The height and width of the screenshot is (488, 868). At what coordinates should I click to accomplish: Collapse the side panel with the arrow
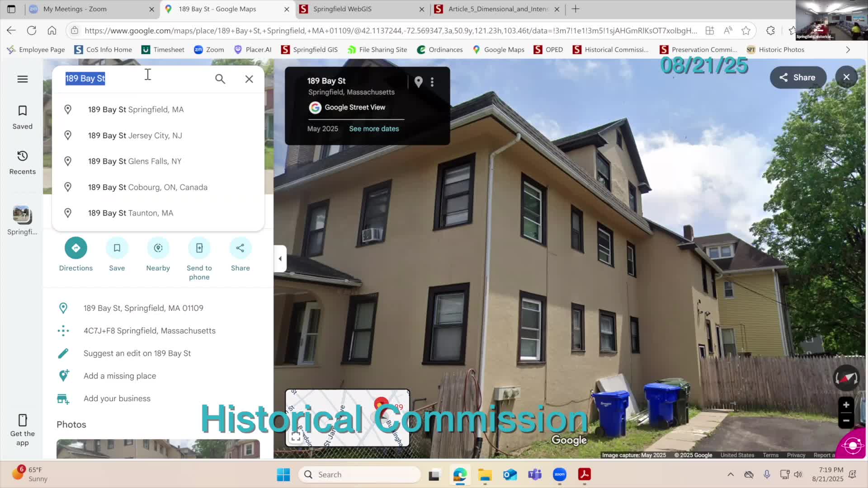[280, 258]
